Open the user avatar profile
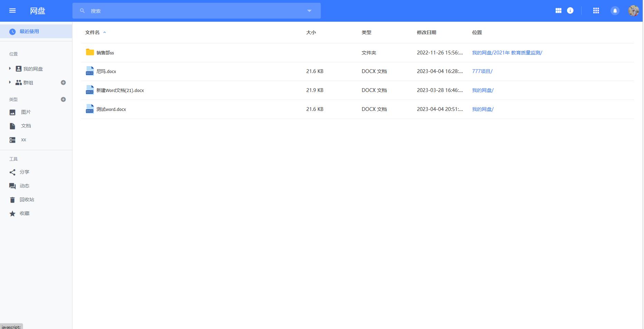This screenshot has width=644, height=329. [x=633, y=11]
